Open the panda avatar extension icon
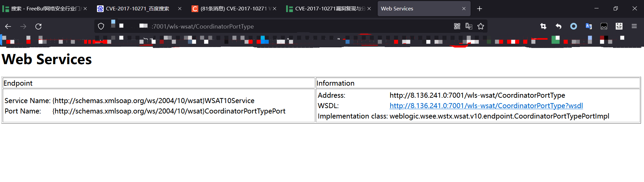Image resolution: width=644 pixels, height=182 pixels. (x=619, y=26)
